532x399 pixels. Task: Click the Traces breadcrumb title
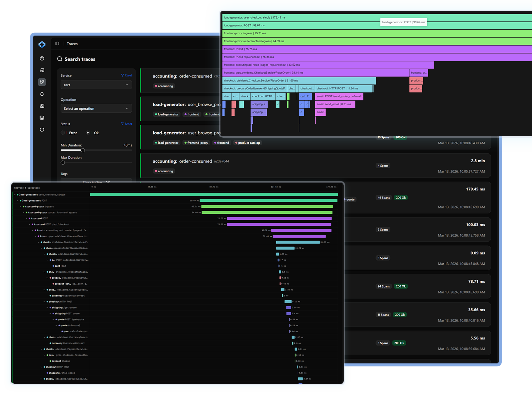click(72, 44)
